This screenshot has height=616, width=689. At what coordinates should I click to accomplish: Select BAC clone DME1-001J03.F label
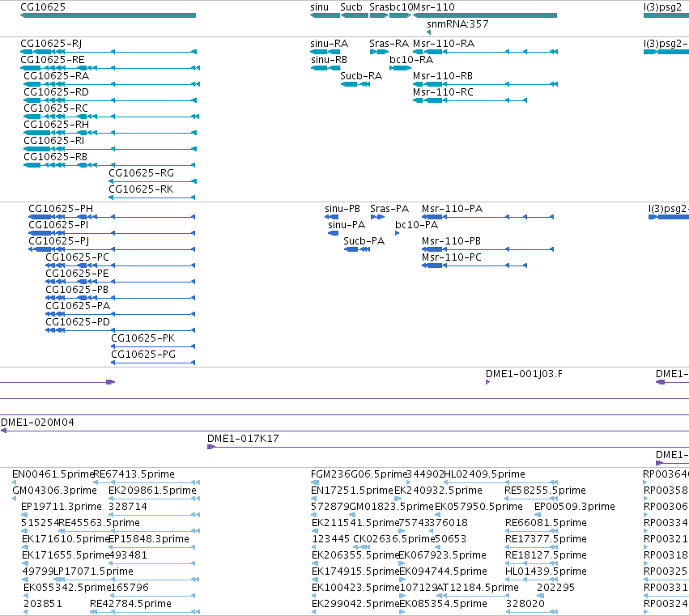coord(524,374)
